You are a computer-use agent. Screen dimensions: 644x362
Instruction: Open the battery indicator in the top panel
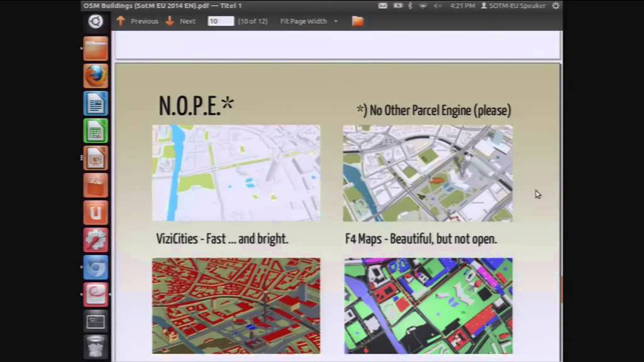point(397,6)
